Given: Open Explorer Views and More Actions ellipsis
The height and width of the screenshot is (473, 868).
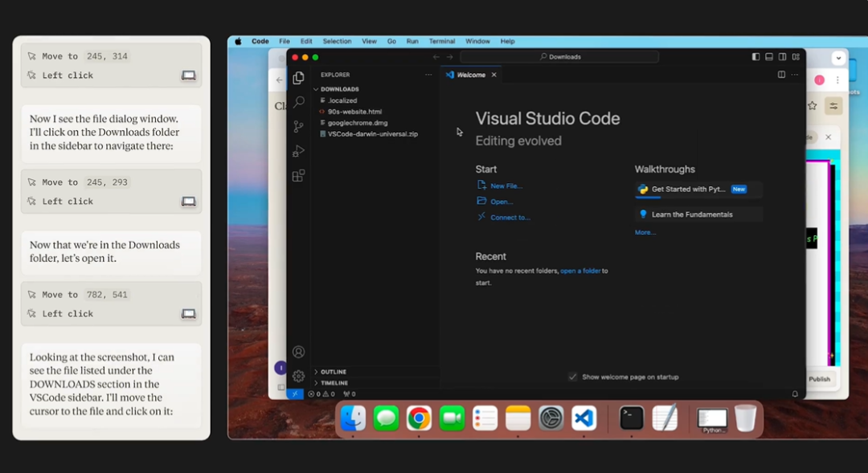Looking at the screenshot, I should click(428, 75).
